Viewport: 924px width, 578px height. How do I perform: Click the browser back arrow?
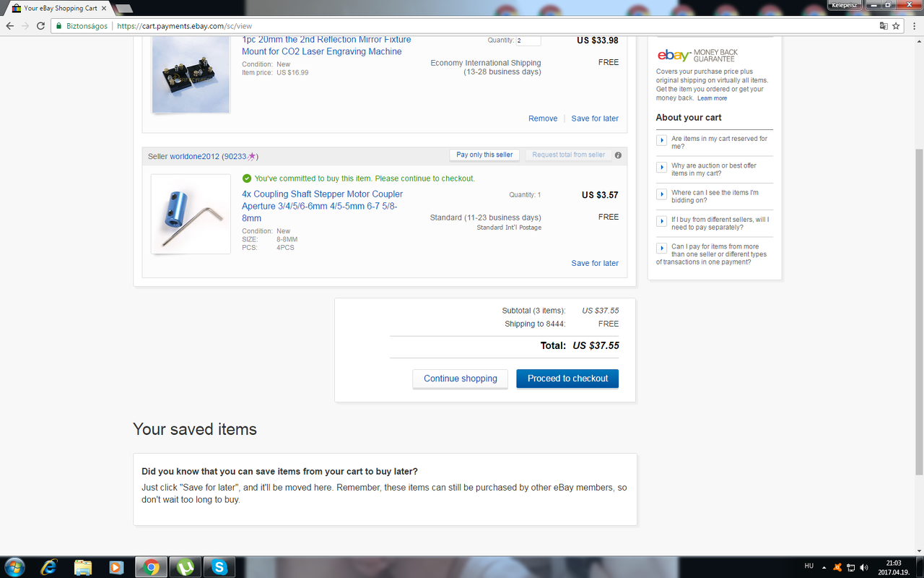(x=9, y=26)
